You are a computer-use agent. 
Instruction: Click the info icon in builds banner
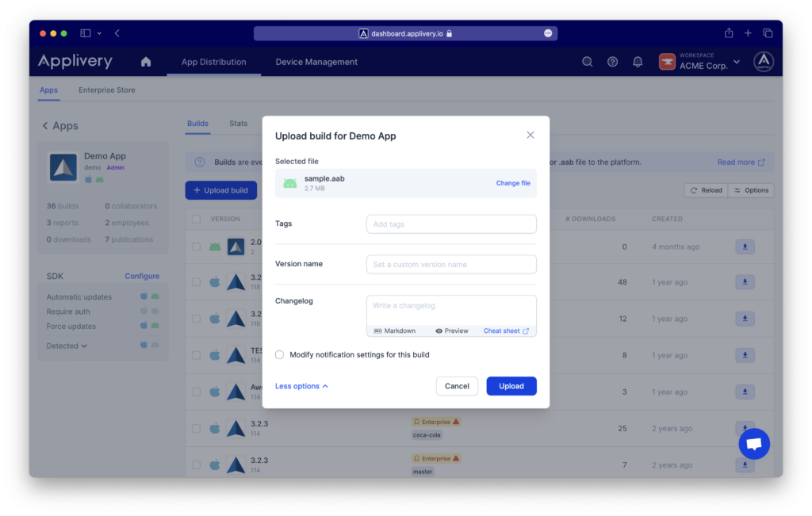[x=200, y=162]
